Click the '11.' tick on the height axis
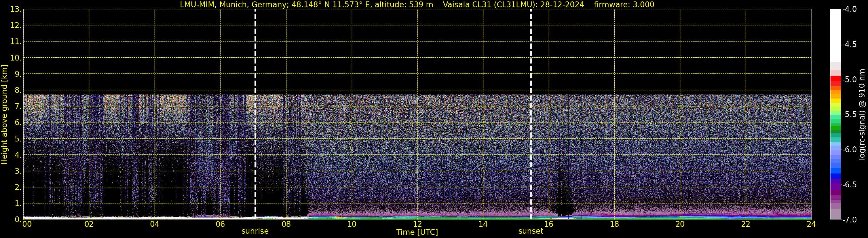Viewport: 868px width, 238px height. click(16, 41)
